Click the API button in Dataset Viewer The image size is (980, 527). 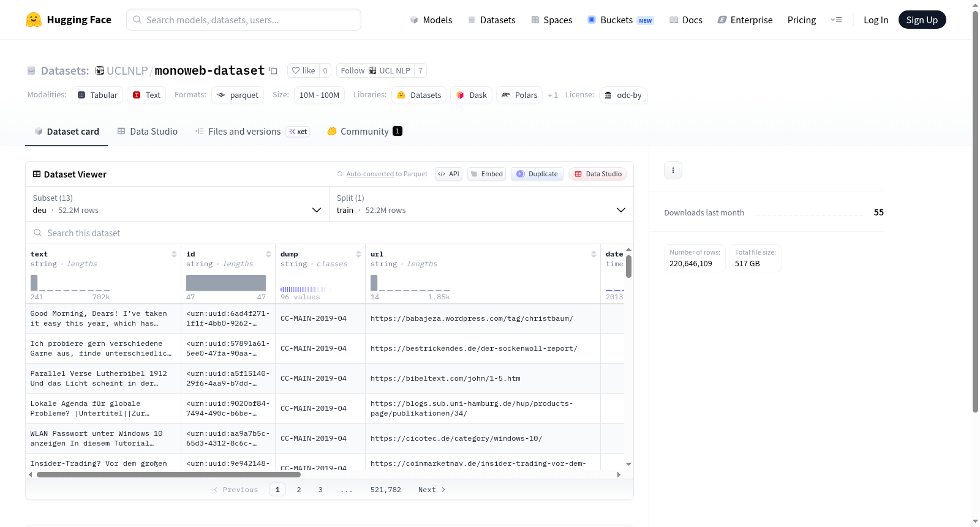[448, 174]
